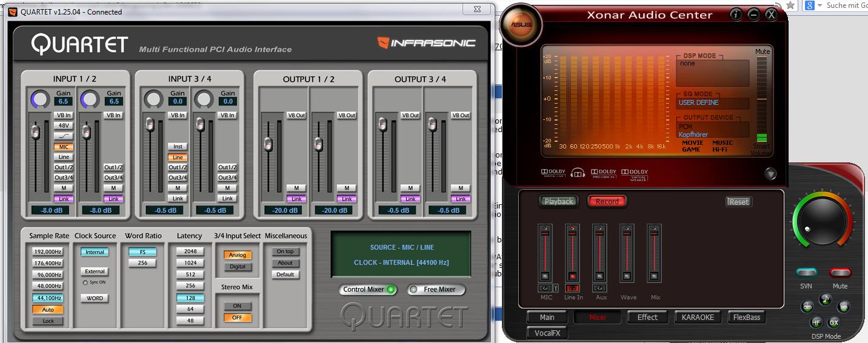Toggle the red Mute switch in Xonar
The height and width of the screenshot is (343, 868).
click(840, 273)
